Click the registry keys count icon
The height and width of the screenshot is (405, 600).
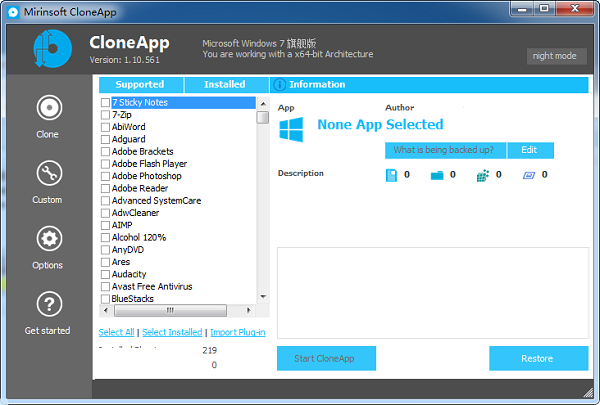click(x=483, y=175)
